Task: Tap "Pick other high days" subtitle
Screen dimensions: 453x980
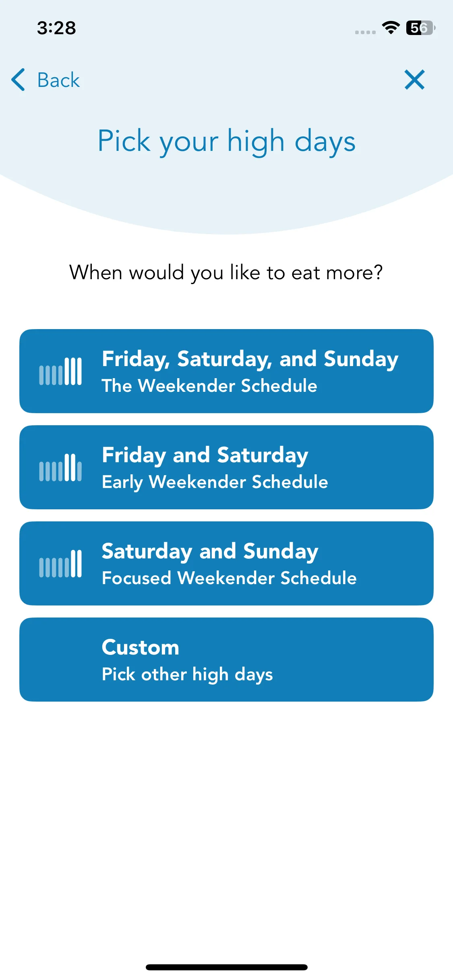Action: click(187, 675)
